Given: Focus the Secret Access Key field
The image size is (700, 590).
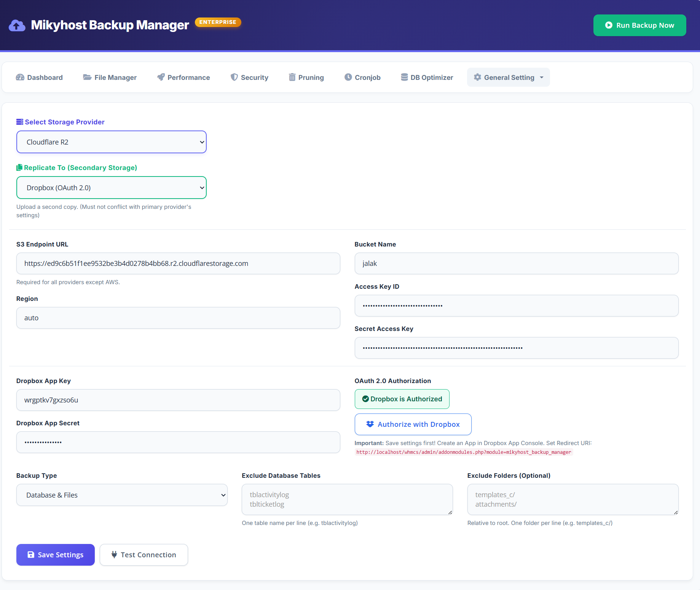Looking at the screenshot, I should click(x=517, y=348).
